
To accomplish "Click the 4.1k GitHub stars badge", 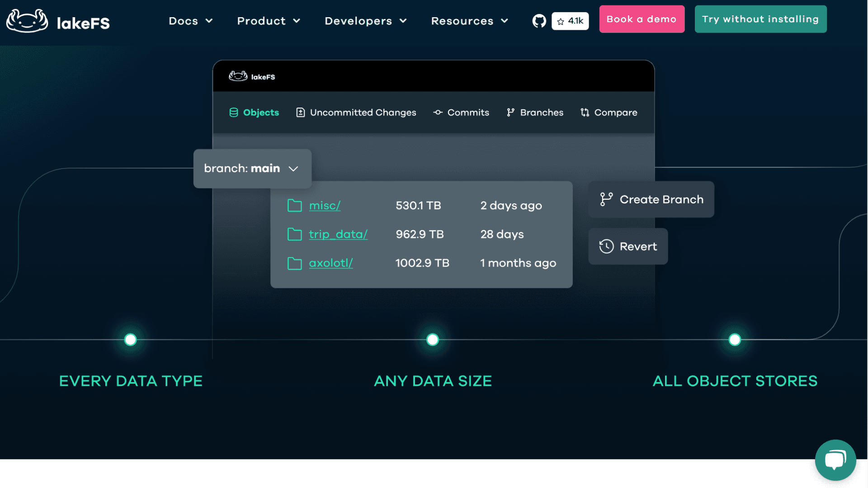I will [570, 21].
